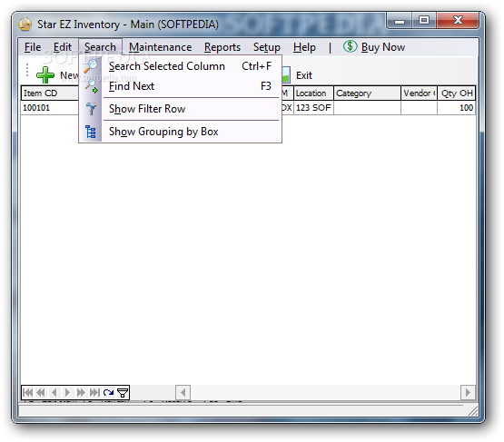Viewport: 504px width, 442px height.
Task: Choose Find Next from Search menu
Action: pos(181,86)
